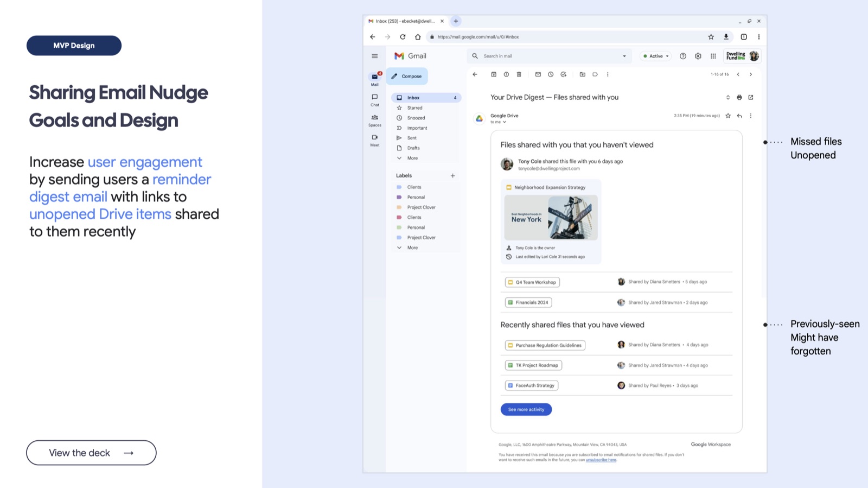
Task: Click See more activity
Action: click(x=526, y=409)
